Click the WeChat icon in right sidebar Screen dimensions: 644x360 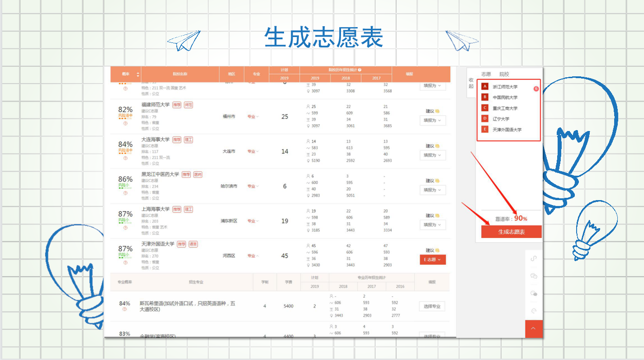click(x=533, y=276)
